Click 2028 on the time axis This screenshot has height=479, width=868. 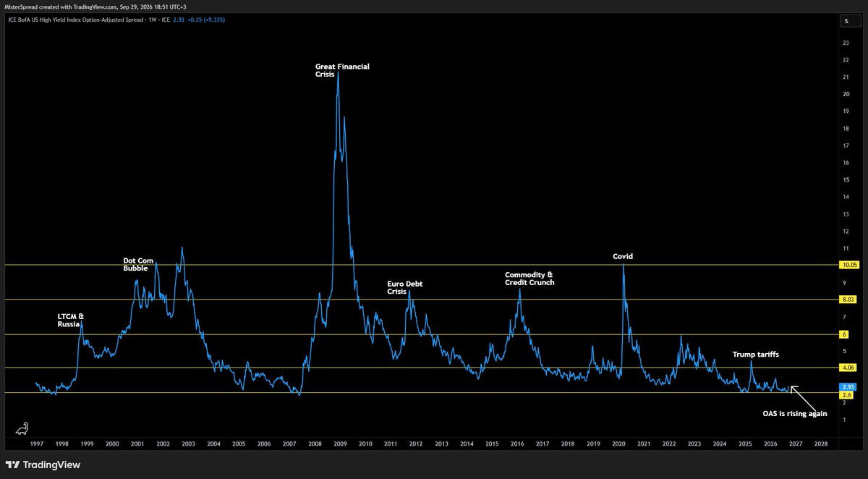click(821, 443)
